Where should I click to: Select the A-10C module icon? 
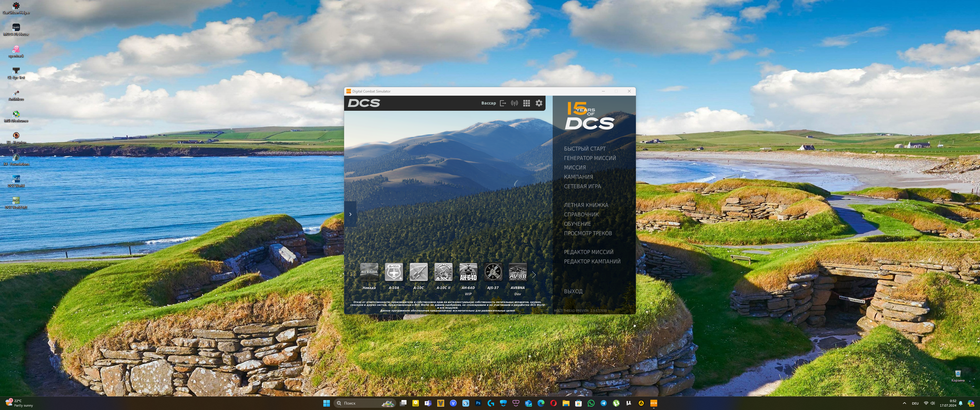(418, 272)
